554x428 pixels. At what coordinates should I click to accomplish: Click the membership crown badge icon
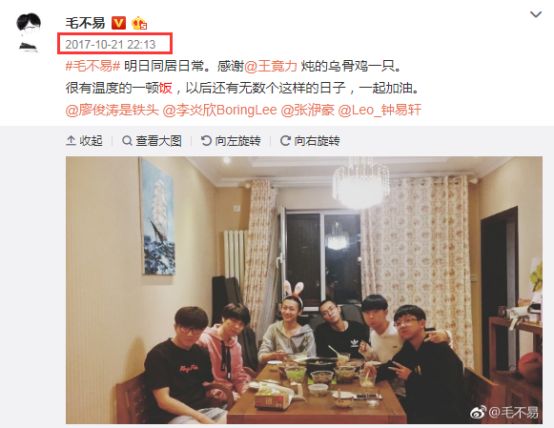[139, 23]
